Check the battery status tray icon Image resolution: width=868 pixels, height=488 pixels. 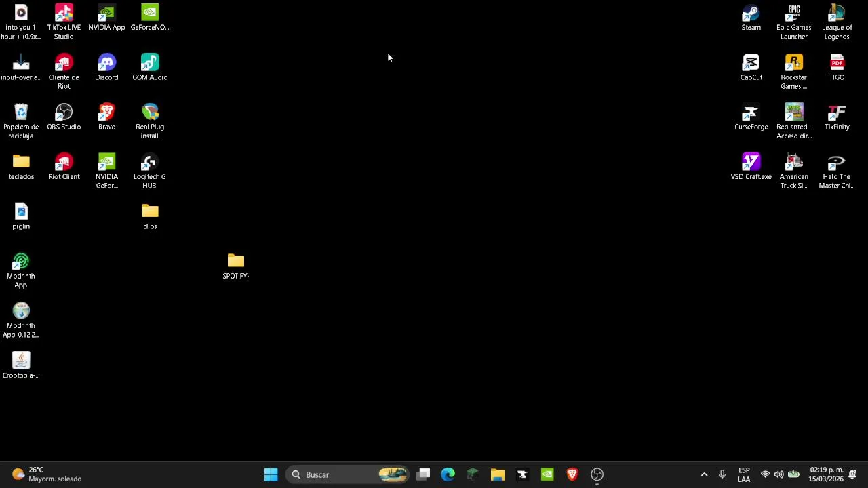coord(793,474)
